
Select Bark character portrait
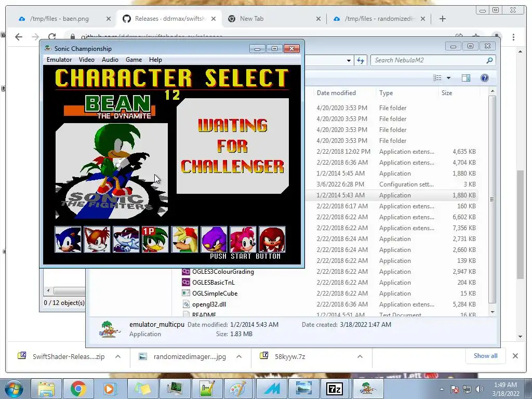click(184, 240)
